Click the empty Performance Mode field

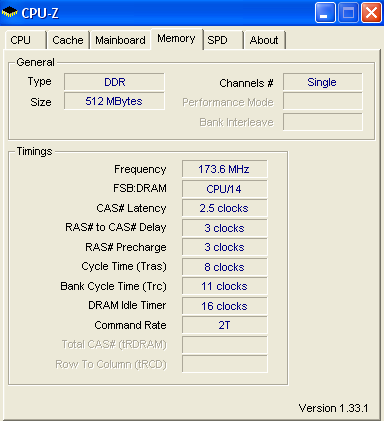(322, 101)
